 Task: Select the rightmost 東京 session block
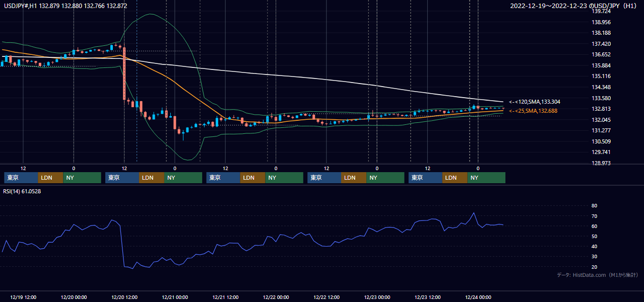pyautogui.click(x=426, y=178)
